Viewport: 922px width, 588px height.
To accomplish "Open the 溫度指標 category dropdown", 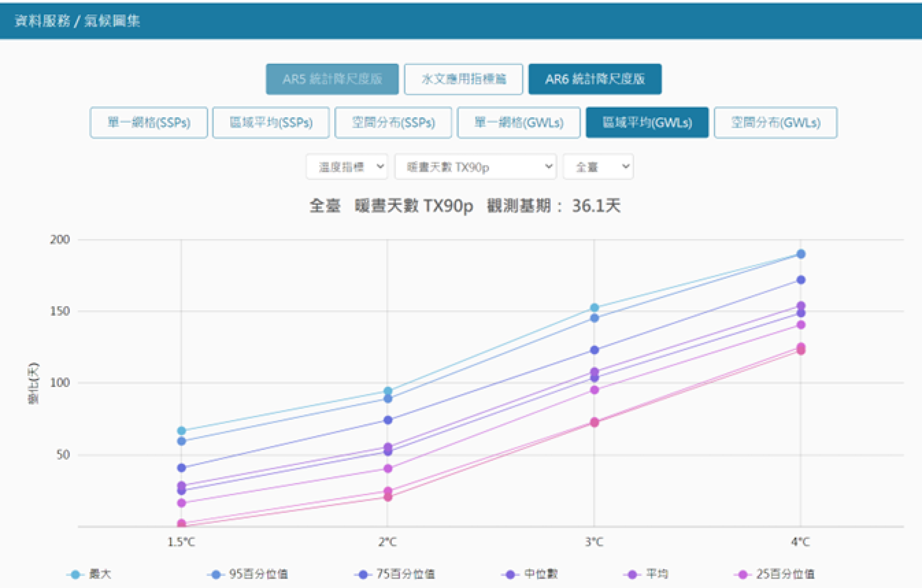I will tap(347, 166).
